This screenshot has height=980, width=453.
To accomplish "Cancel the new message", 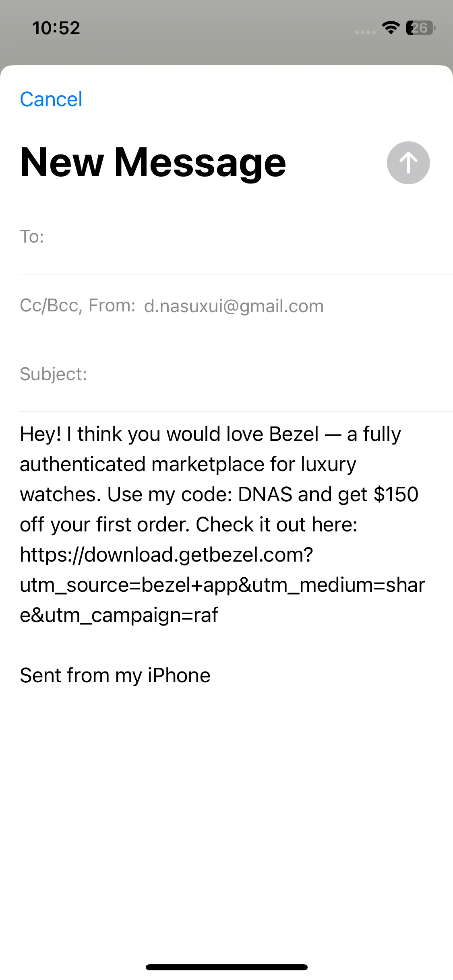I will [51, 99].
